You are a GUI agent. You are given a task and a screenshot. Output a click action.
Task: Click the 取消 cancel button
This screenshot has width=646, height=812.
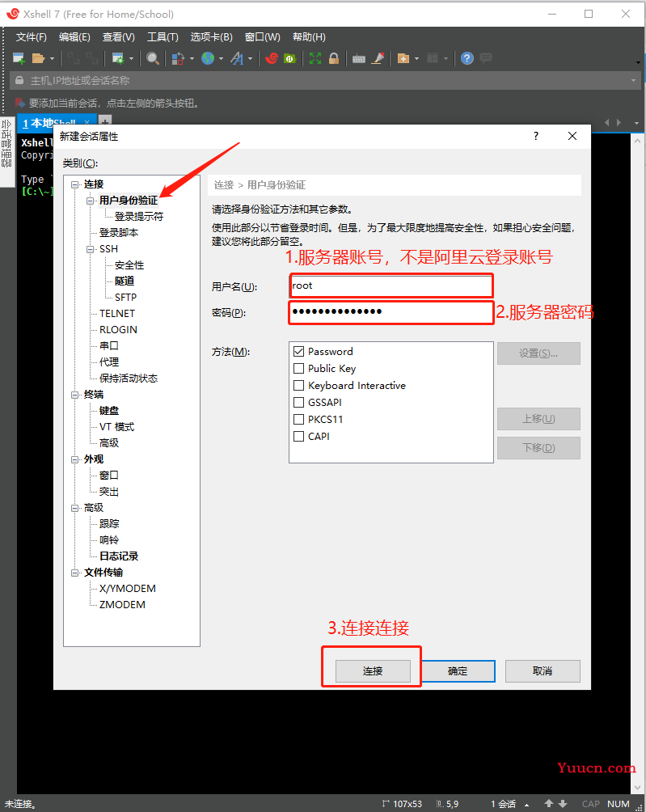click(x=543, y=671)
